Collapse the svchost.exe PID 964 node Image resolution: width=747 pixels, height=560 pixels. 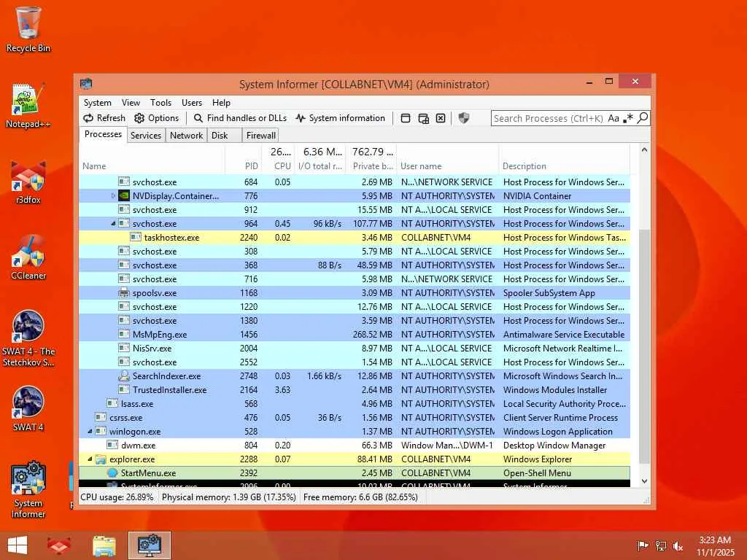click(113, 223)
